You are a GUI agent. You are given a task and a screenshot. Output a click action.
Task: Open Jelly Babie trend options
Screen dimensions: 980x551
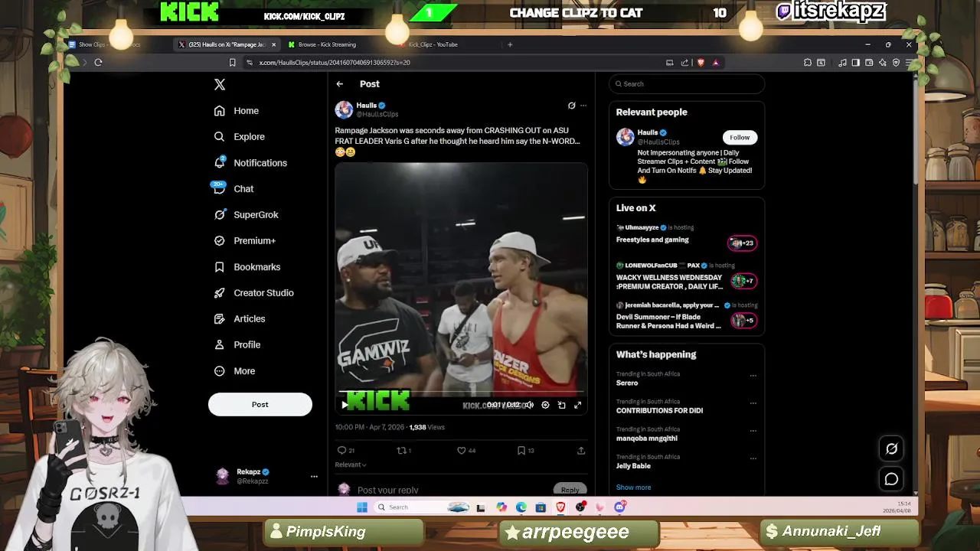(753, 458)
